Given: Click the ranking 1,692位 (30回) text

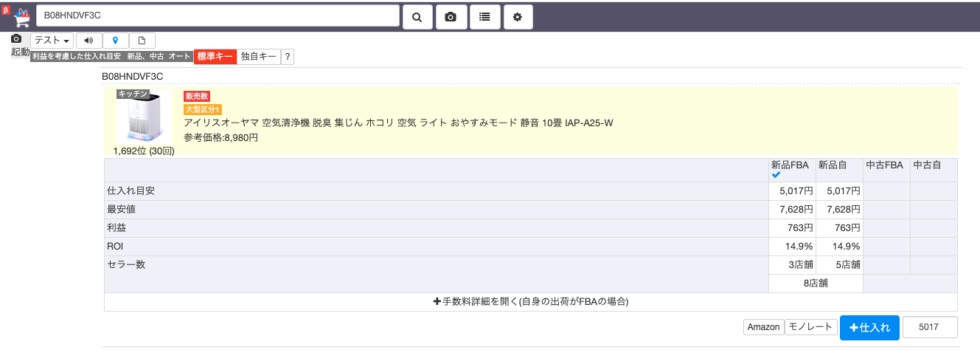Looking at the screenshot, I should click(x=144, y=151).
